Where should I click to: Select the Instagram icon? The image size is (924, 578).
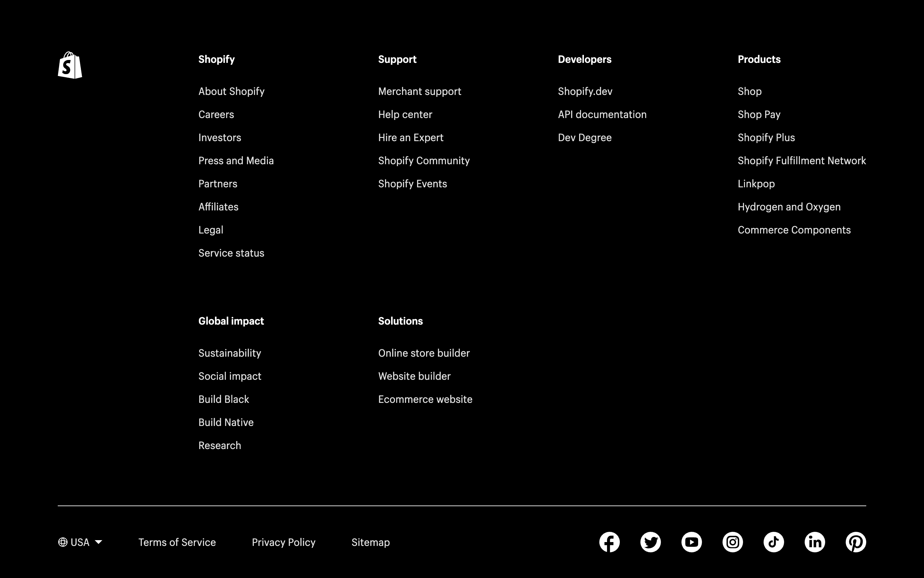[x=732, y=542]
